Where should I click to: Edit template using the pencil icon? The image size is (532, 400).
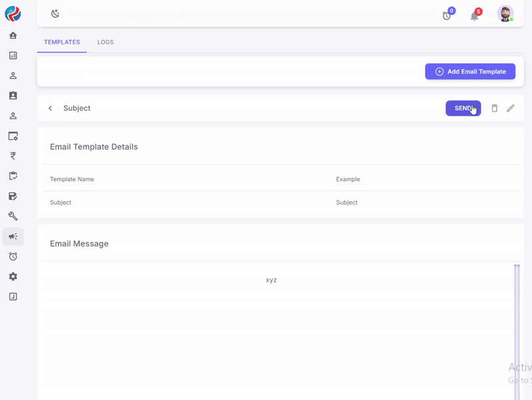(511, 108)
